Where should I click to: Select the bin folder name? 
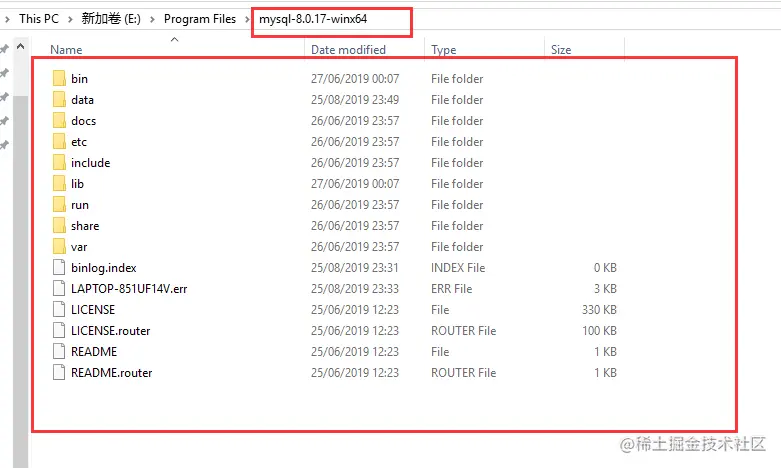tap(79, 79)
